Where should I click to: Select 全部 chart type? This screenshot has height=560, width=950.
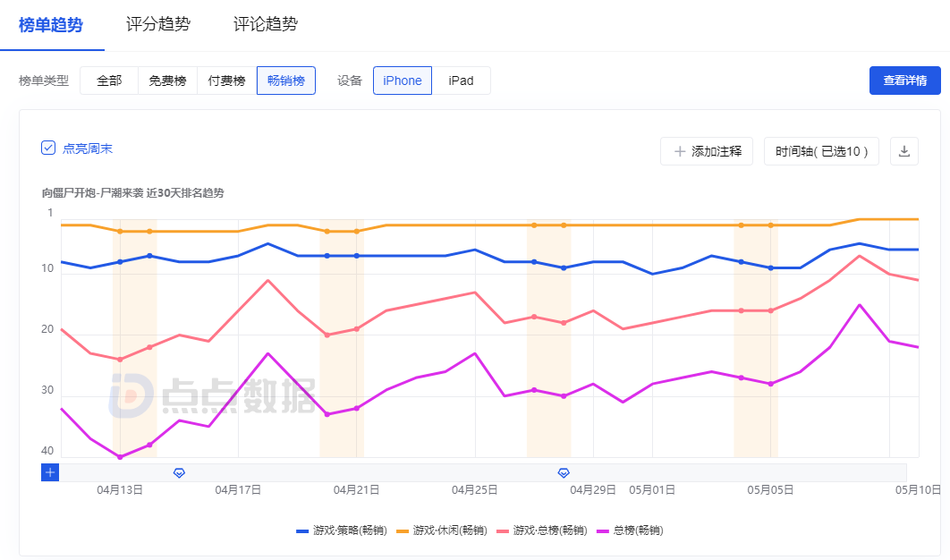[109, 81]
